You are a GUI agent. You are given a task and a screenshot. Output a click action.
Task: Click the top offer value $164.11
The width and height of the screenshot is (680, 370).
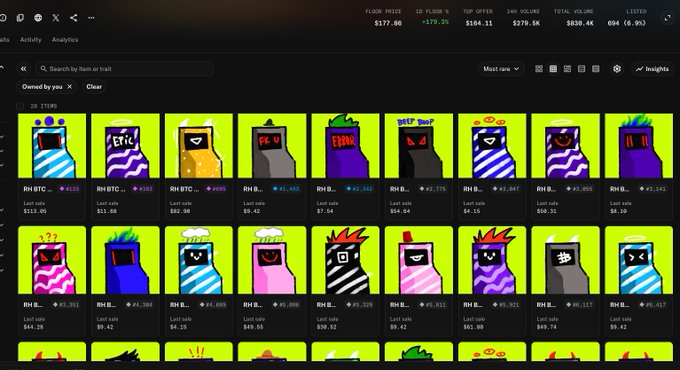click(x=479, y=23)
